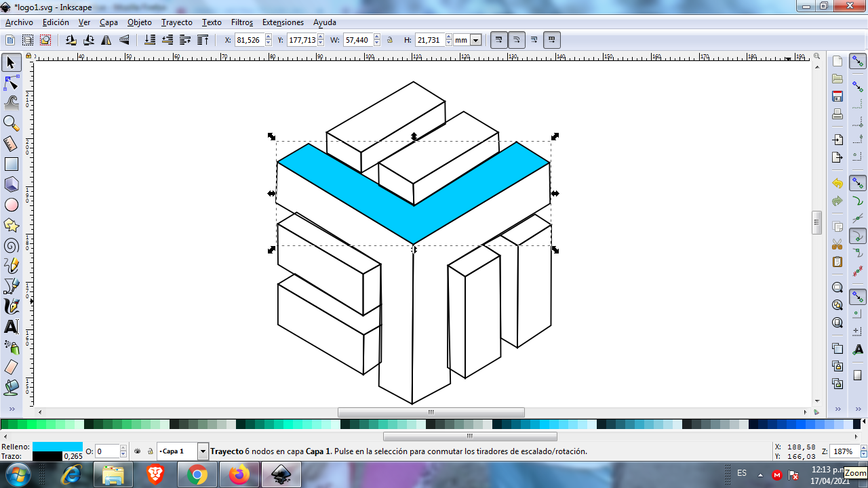Select the Eraser tool
The image size is (868, 488).
11,367
